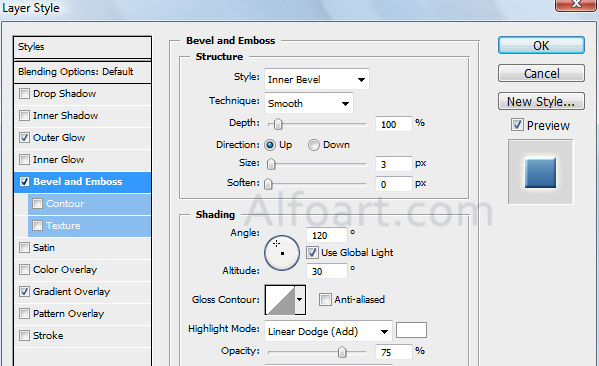Screen dimensions: 599x366
Task: Toggle the Preview checkbox
Action: click(517, 125)
